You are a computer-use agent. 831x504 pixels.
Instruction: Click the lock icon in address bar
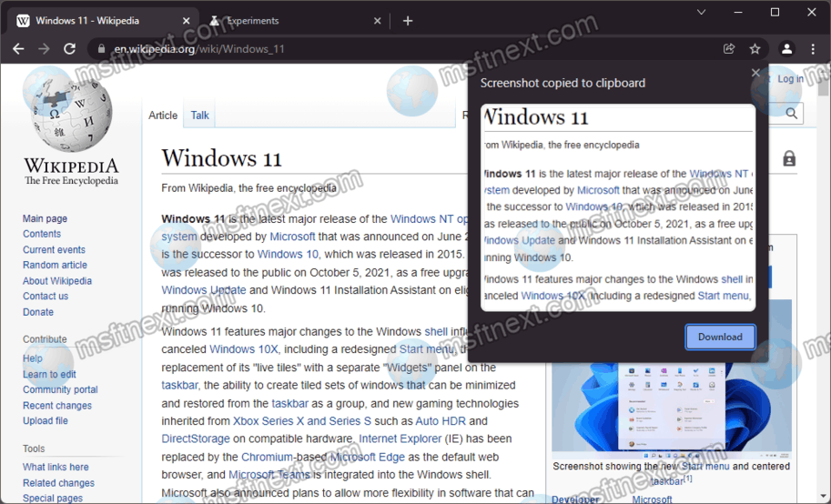click(101, 49)
